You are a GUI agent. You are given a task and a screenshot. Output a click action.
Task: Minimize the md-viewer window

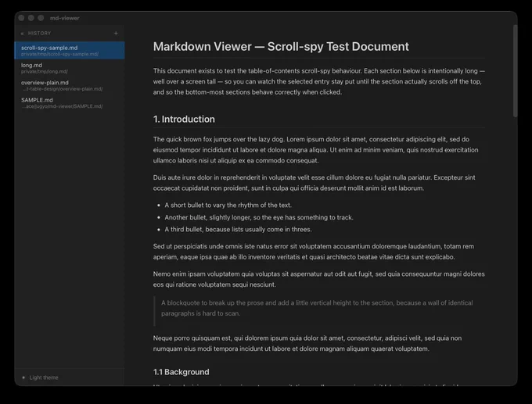click(31, 18)
